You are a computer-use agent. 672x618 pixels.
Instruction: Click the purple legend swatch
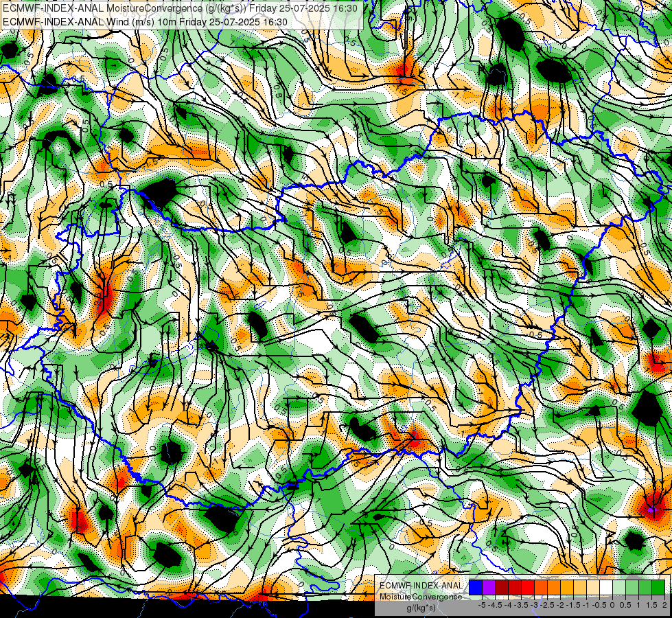click(489, 588)
